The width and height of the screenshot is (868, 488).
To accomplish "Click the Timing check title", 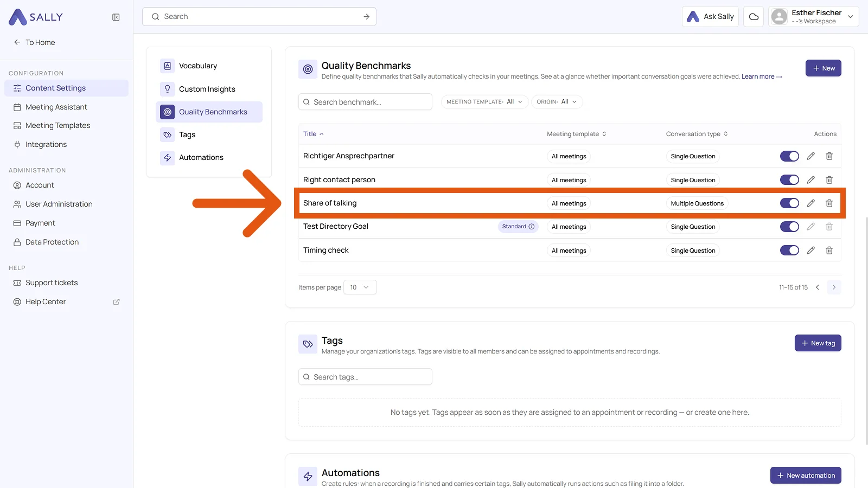I will pyautogui.click(x=326, y=251).
